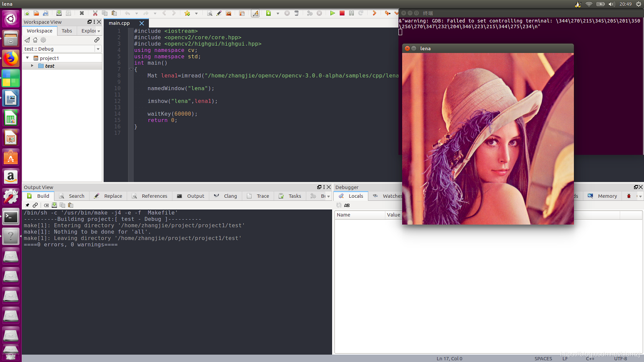Screen dimensions: 644x362
Task: Switch to the Workspace tab
Action: tap(39, 31)
